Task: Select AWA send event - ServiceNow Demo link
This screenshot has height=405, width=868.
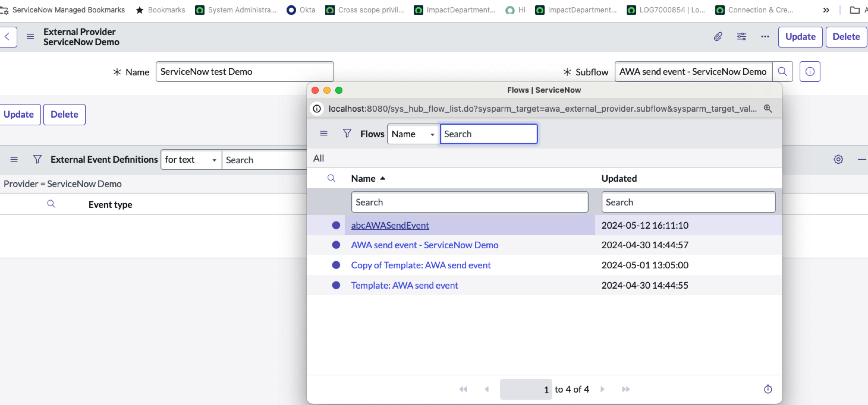Action: pos(424,245)
